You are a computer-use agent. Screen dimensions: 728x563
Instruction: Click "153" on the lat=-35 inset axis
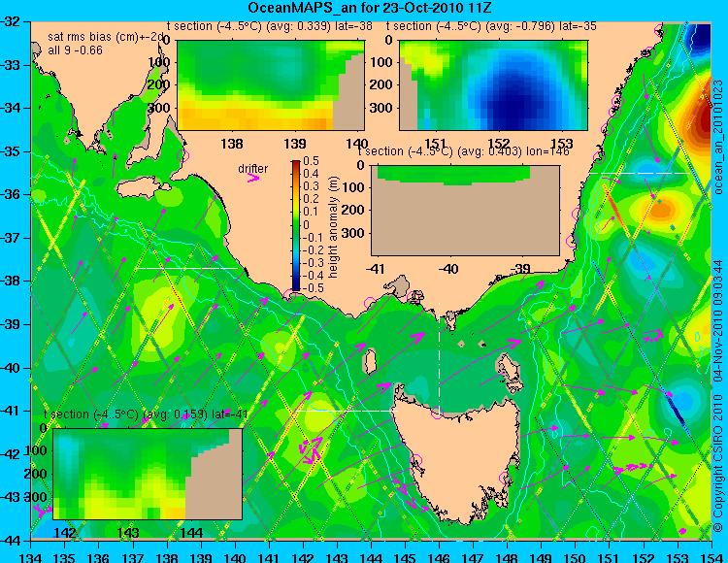562,143
